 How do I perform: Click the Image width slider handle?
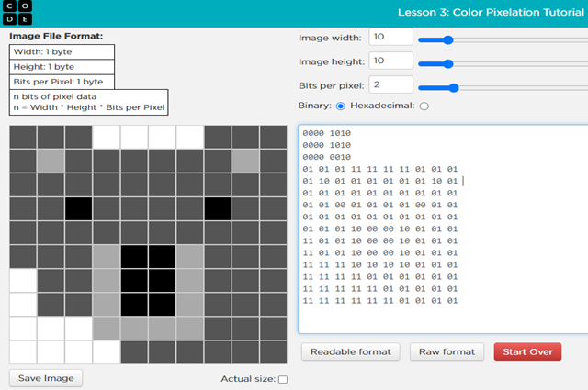point(448,39)
